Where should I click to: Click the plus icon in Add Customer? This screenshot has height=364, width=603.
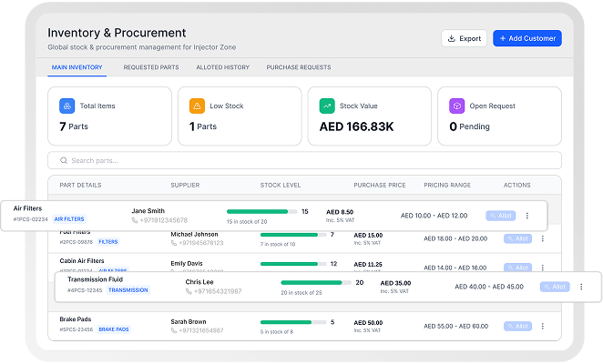pyautogui.click(x=502, y=38)
